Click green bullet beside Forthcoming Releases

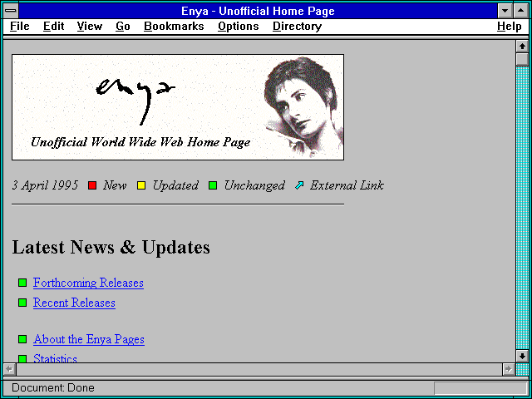pos(22,283)
